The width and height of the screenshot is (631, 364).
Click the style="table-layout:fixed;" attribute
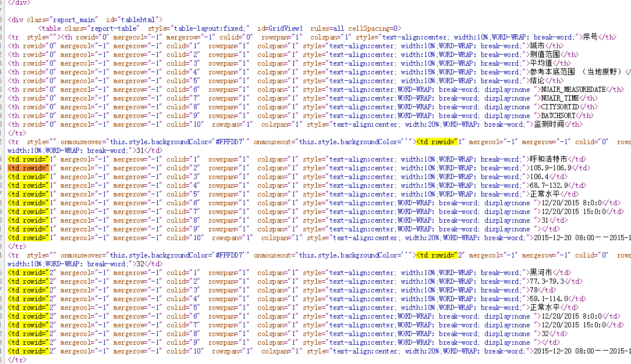(x=198, y=28)
